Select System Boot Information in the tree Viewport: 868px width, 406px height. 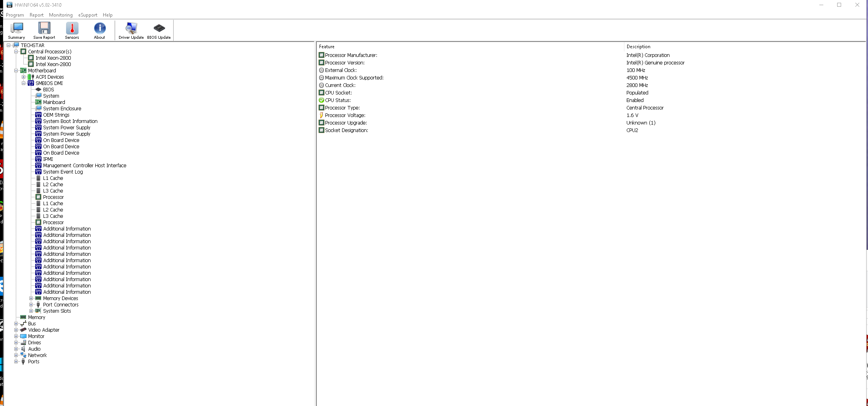click(x=70, y=121)
